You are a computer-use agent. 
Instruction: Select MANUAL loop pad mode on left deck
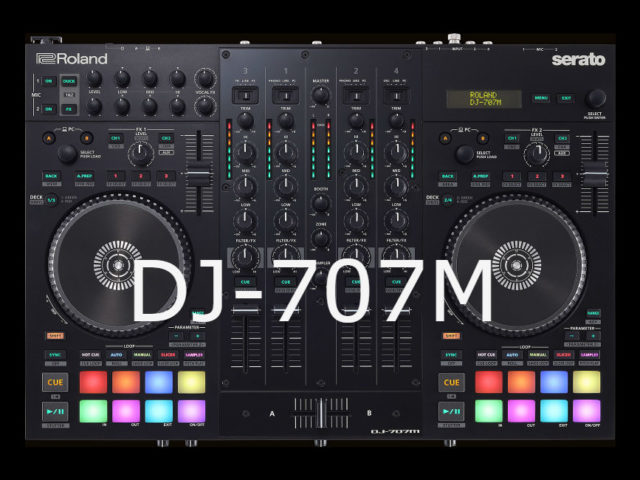click(142, 355)
